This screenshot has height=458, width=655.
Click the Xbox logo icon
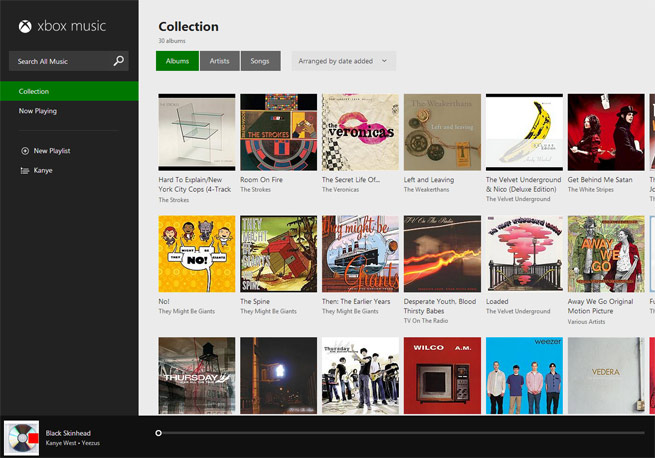(25, 26)
